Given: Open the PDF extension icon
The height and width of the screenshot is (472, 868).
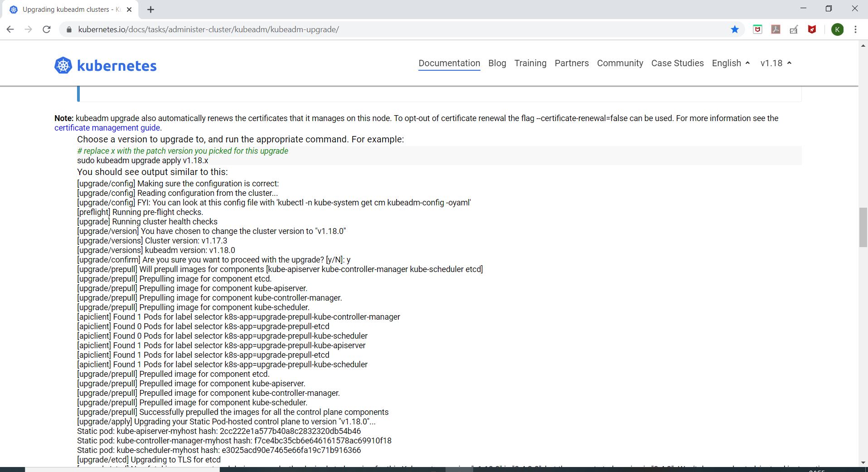Looking at the screenshot, I should [x=776, y=29].
